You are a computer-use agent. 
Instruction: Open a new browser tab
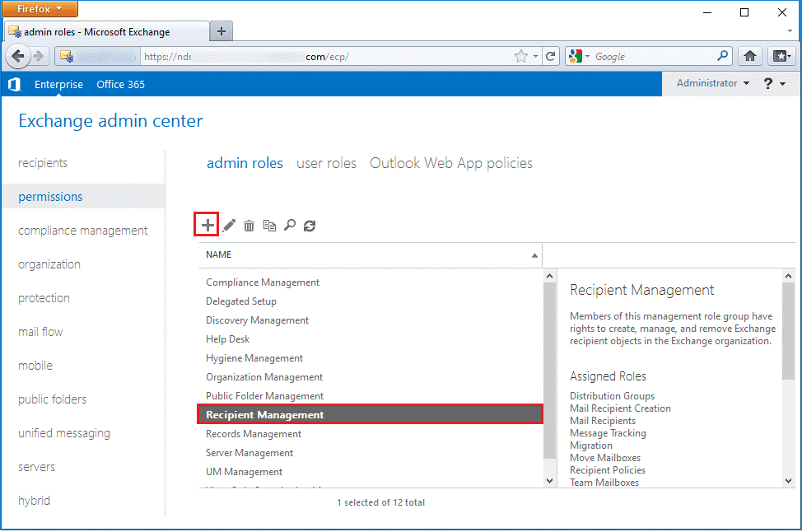(221, 31)
